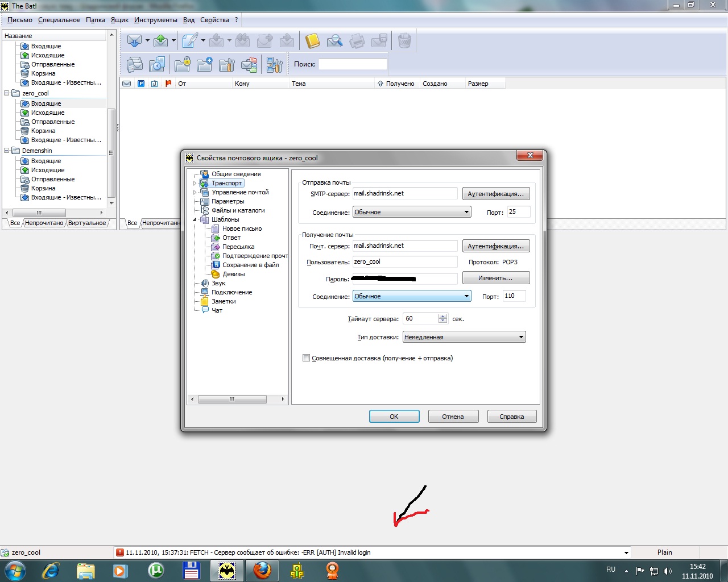Screen dimensions: 728x582
Task: Open the Письмо menu
Action: [x=20, y=20]
